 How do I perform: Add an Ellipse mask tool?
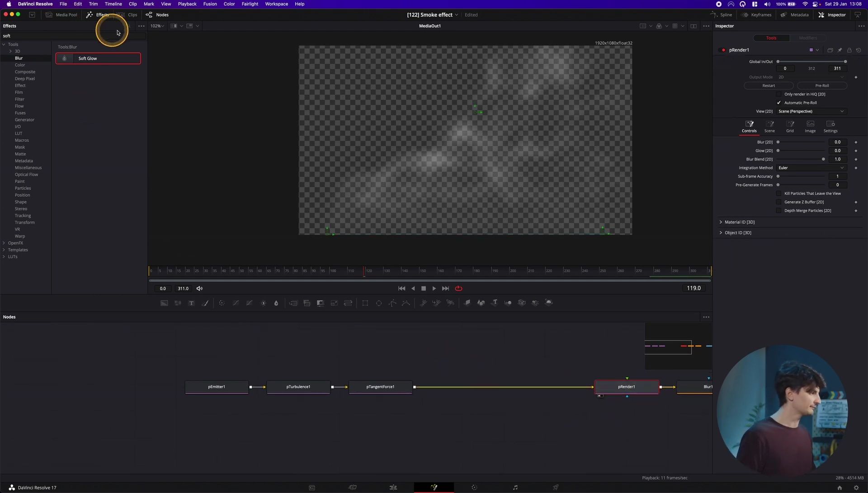(379, 303)
